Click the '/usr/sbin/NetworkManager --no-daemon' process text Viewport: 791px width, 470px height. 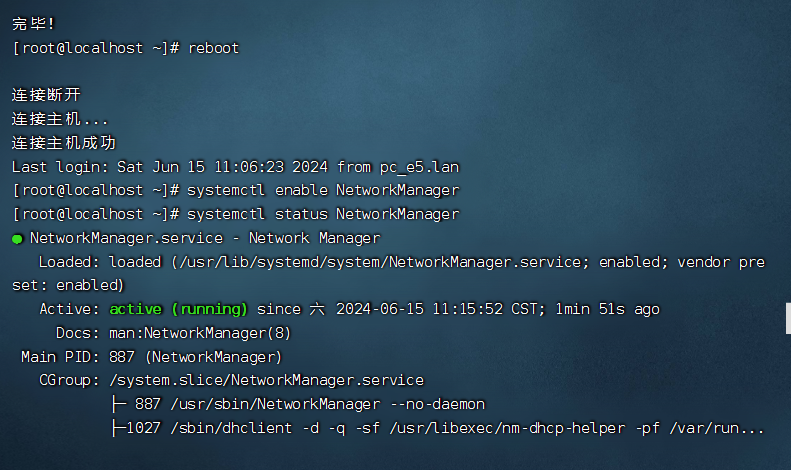point(328,404)
